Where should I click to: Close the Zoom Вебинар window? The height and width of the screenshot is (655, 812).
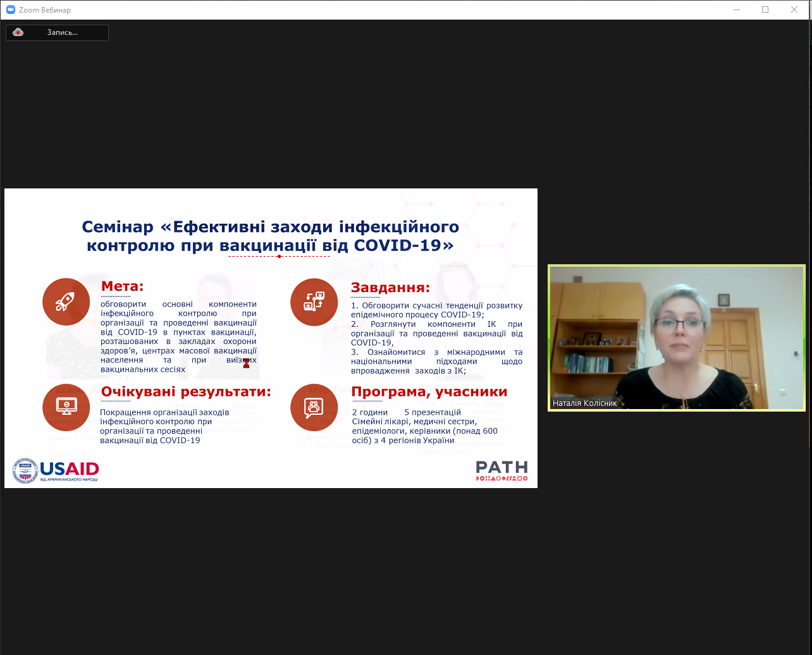pyautogui.click(x=794, y=9)
